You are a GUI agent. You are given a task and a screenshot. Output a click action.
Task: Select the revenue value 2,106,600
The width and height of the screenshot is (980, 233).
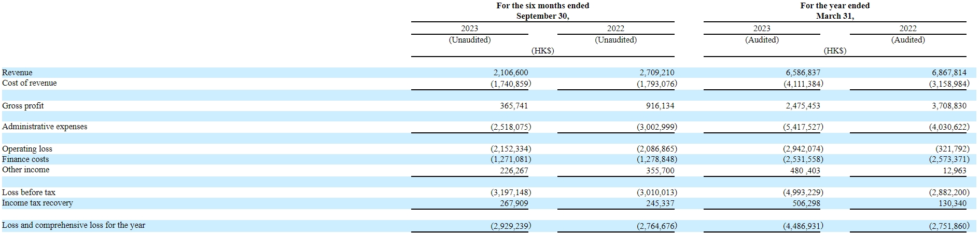510,73
